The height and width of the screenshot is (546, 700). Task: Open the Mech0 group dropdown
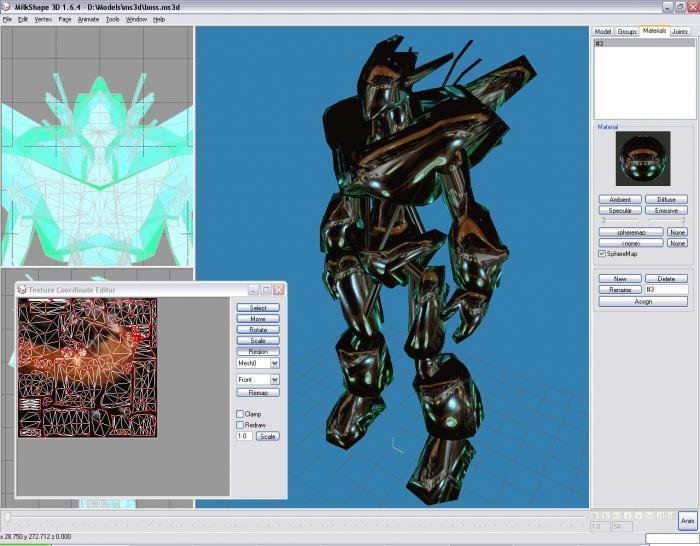275,363
